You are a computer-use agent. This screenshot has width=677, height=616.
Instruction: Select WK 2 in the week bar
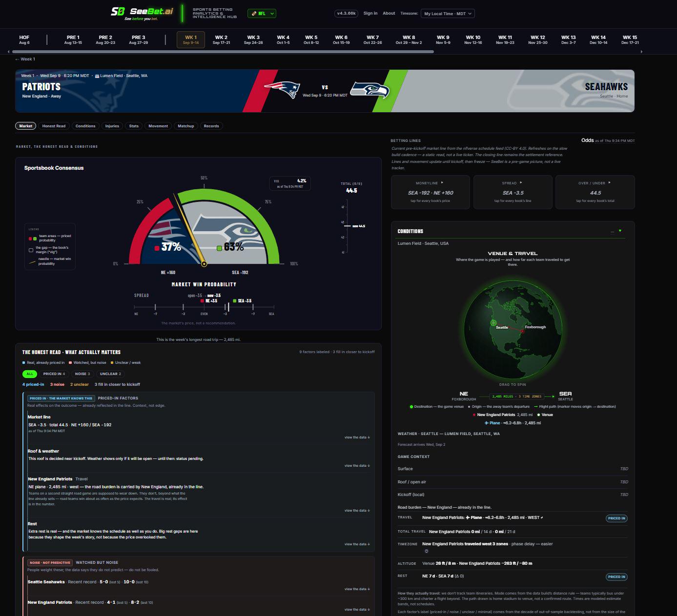click(x=221, y=40)
